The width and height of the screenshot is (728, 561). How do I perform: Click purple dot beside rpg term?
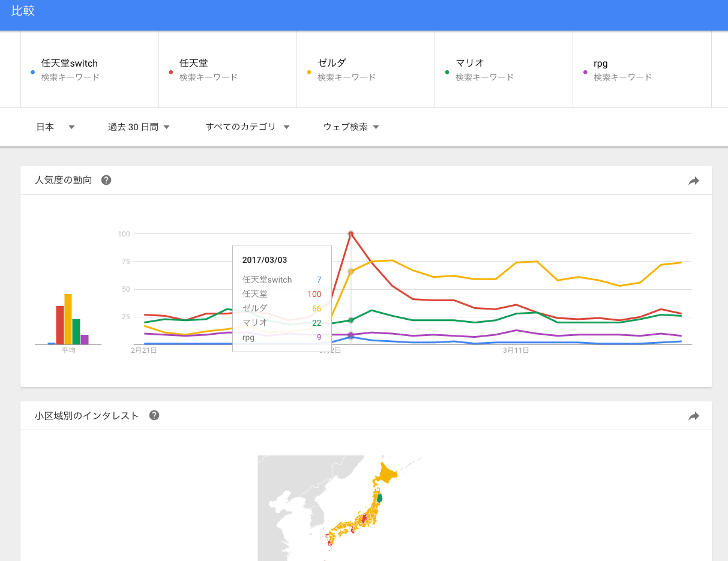585,73
